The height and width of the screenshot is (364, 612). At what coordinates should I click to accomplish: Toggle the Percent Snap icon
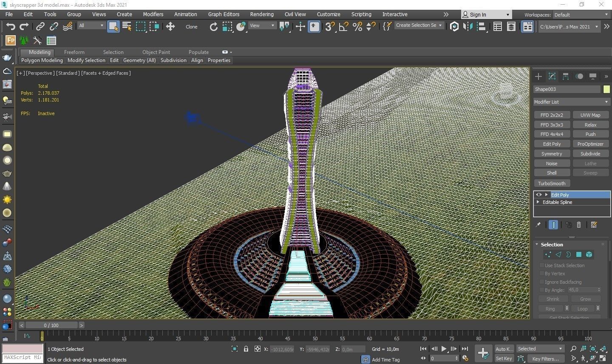pyautogui.click(x=357, y=27)
